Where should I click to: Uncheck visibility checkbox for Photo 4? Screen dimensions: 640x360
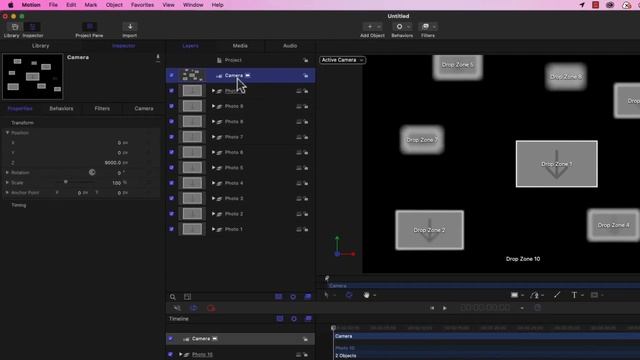(x=171, y=183)
